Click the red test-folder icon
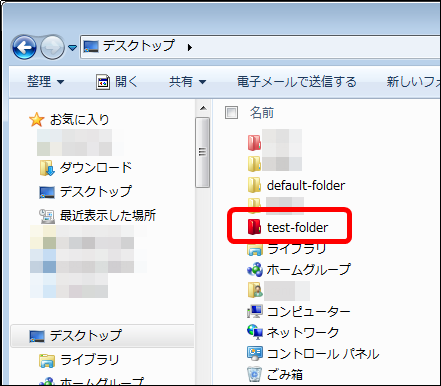This screenshot has width=441, height=386. pos(254,227)
